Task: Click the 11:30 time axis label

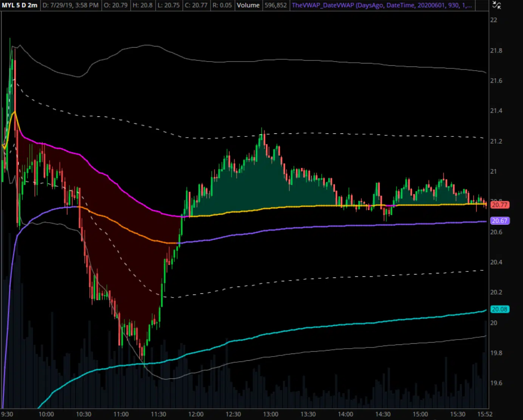Action: [158, 414]
